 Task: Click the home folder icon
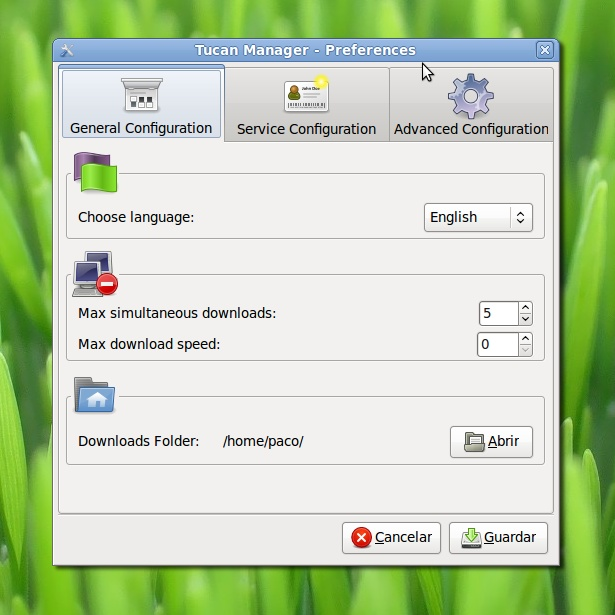(x=95, y=395)
